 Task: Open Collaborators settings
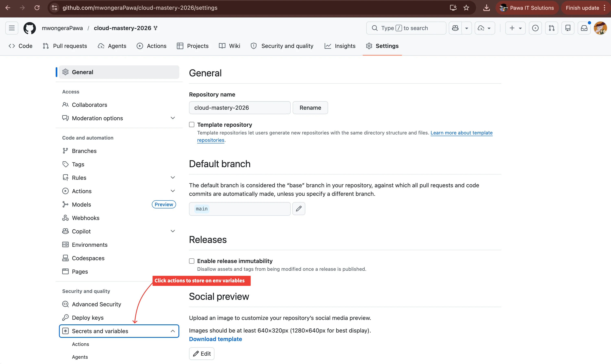(x=119, y=105)
